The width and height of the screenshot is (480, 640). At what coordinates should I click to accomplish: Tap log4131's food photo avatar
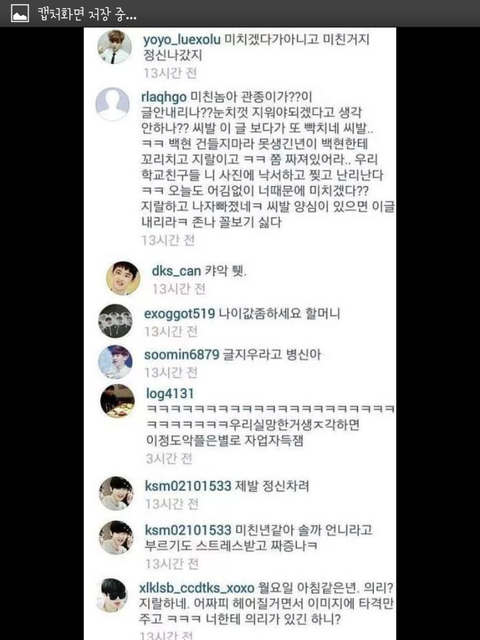(118, 401)
